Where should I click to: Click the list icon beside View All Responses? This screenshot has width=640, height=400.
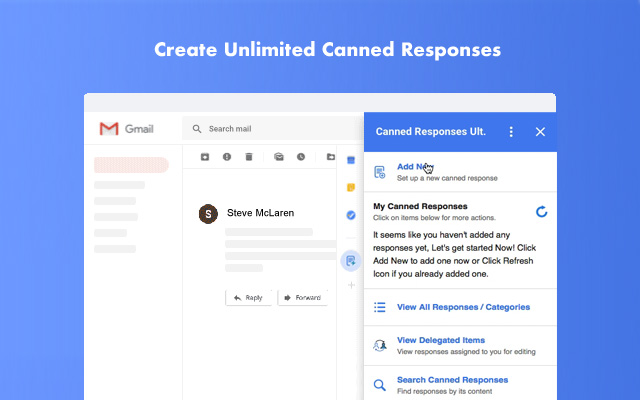click(380, 307)
